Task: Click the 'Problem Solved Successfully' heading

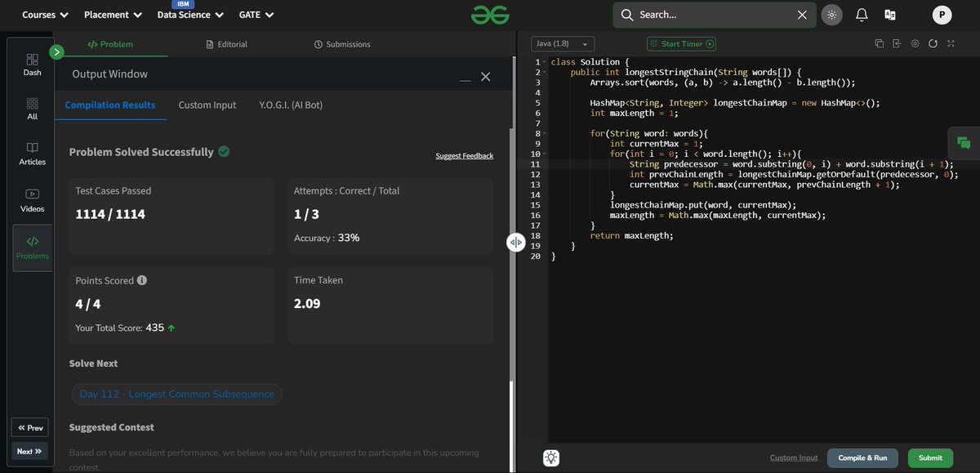Action: click(x=141, y=152)
